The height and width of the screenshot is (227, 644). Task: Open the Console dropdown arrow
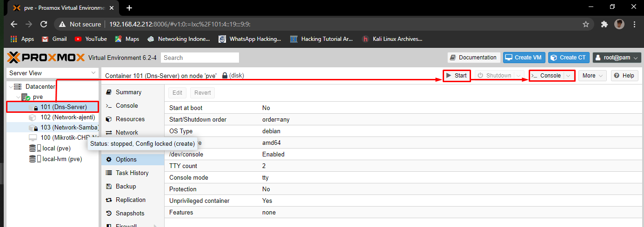(x=569, y=76)
